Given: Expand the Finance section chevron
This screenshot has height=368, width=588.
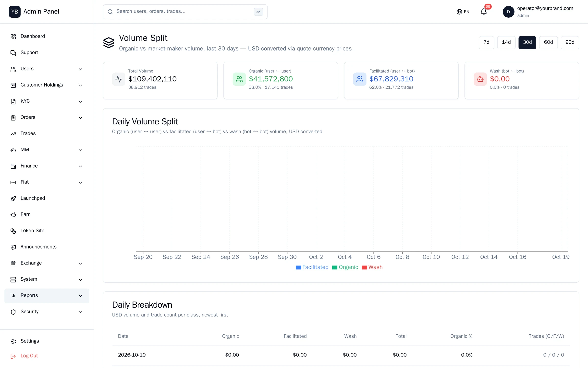Looking at the screenshot, I should (x=80, y=166).
